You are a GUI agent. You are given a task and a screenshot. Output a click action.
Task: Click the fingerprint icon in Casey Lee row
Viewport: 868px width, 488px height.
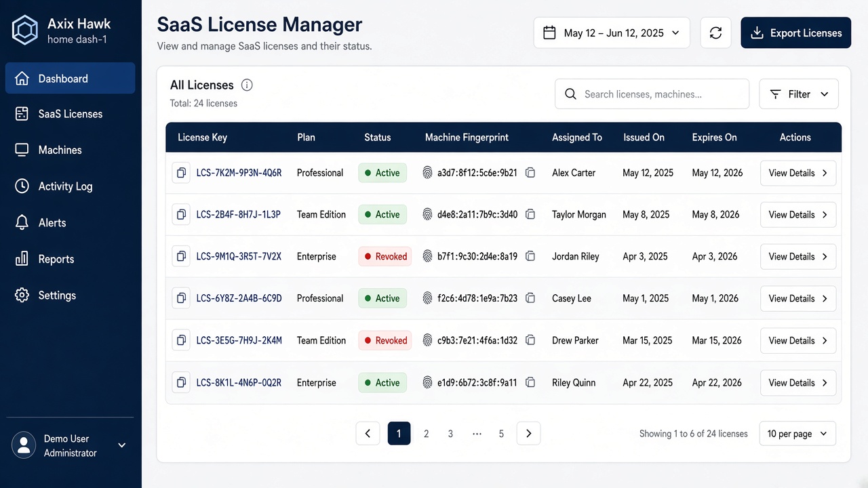click(427, 298)
